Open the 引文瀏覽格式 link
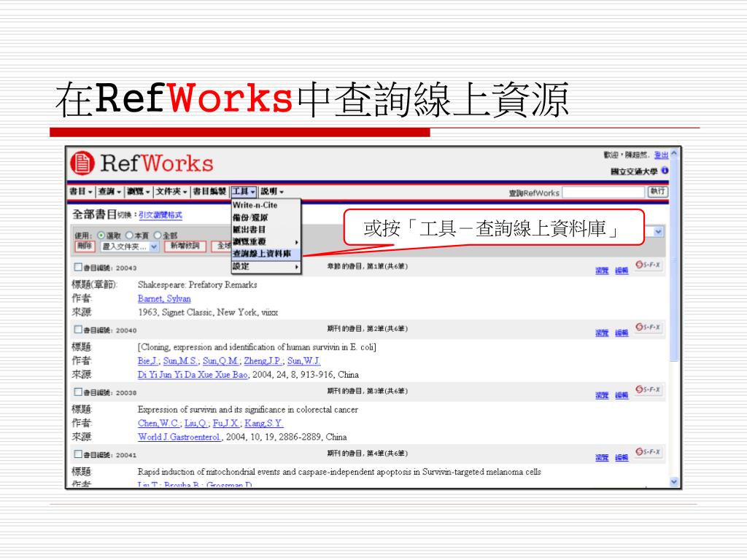The width and height of the screenshot is (747, 560). pos(160,215)
